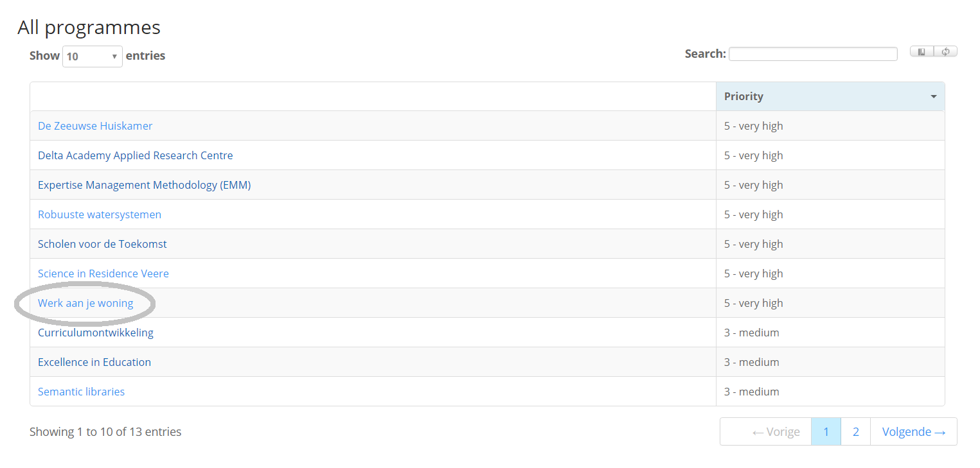Sort by the Priority column arrow

(933, 97)
